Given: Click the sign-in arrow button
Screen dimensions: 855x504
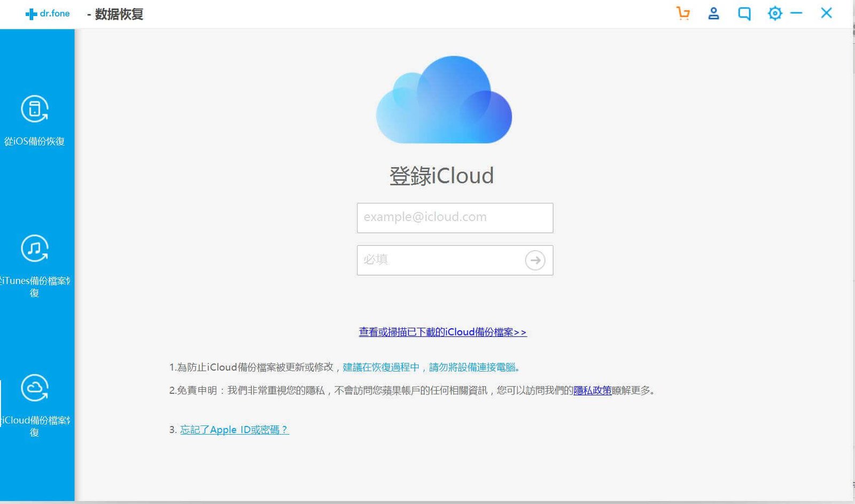Looking at the screenshot, I should point(535,260).
